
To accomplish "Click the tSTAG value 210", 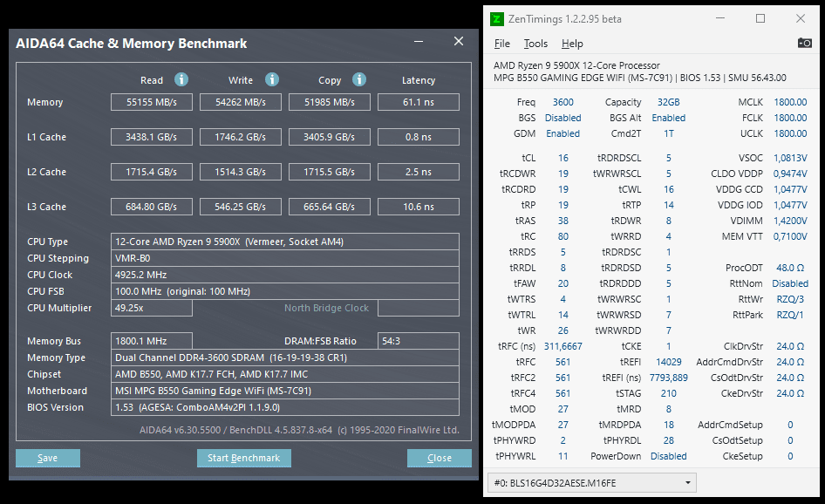I will coord(669,393).
